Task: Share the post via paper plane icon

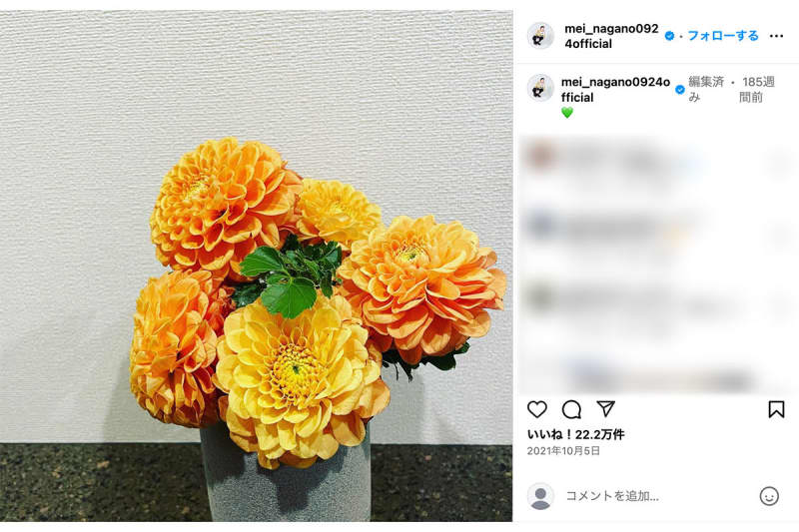Action: [x=605, y=409]
